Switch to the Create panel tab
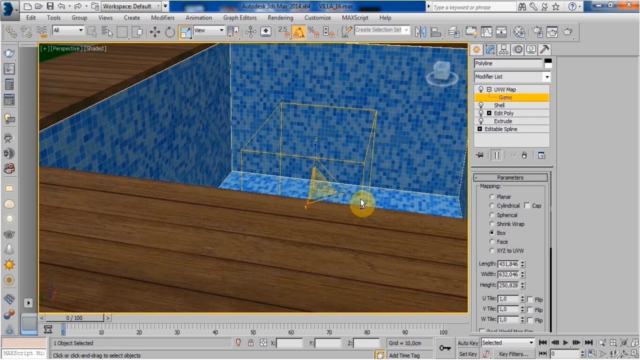The height and width of the screenshot is (360, 640). [x=476, y=49]
